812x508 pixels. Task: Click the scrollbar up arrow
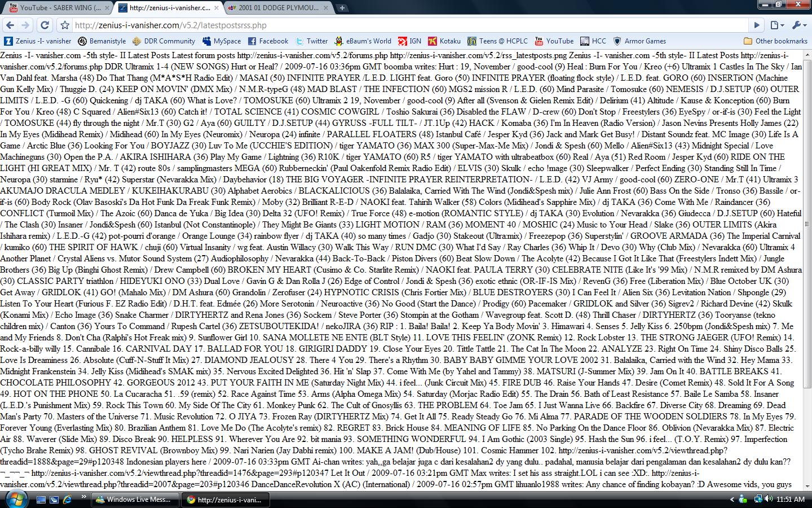pos(807,54)
